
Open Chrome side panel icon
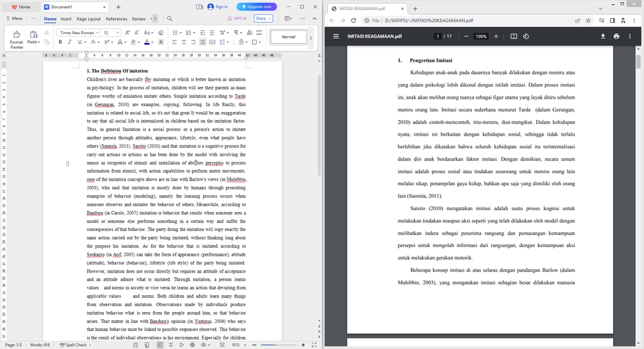pos(612,20)
